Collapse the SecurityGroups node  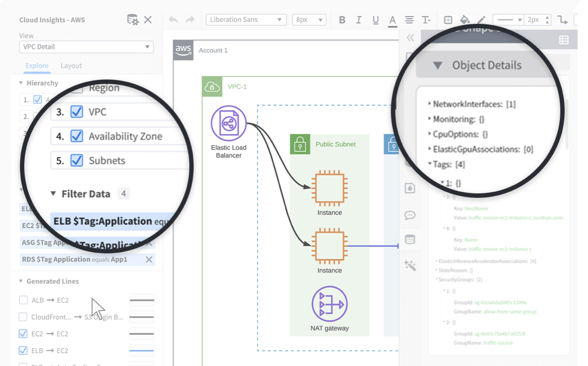point(436,279)
